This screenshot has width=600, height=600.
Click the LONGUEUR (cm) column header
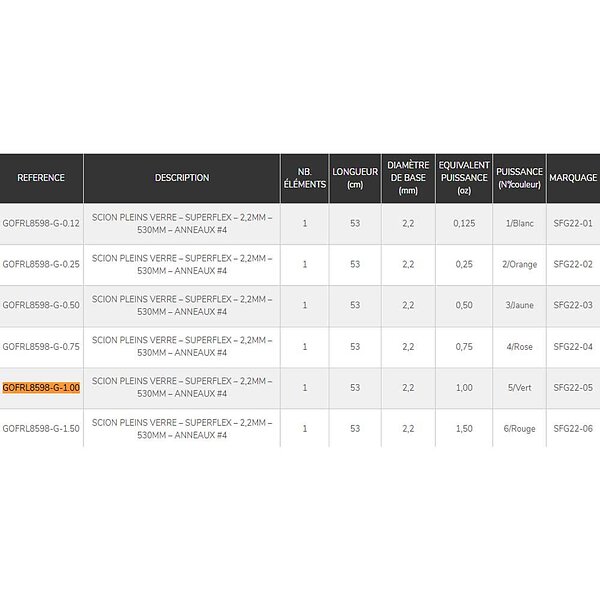tap(355, 178)
